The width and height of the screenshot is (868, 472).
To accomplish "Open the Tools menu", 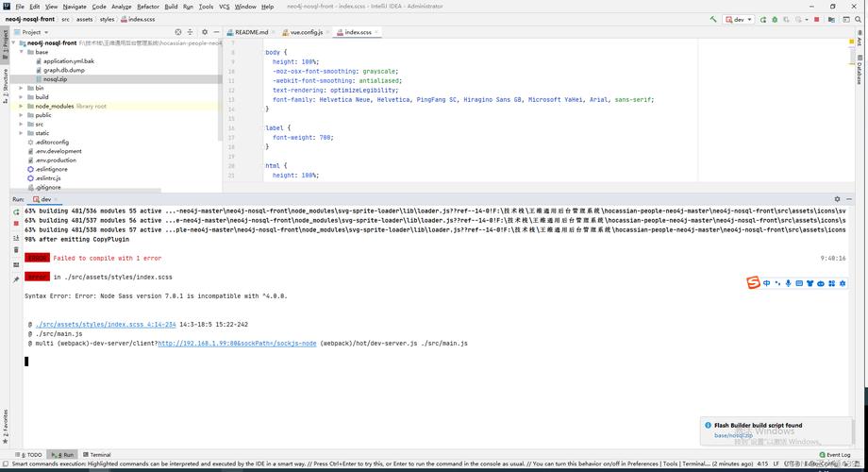I will tap(206, 7).
